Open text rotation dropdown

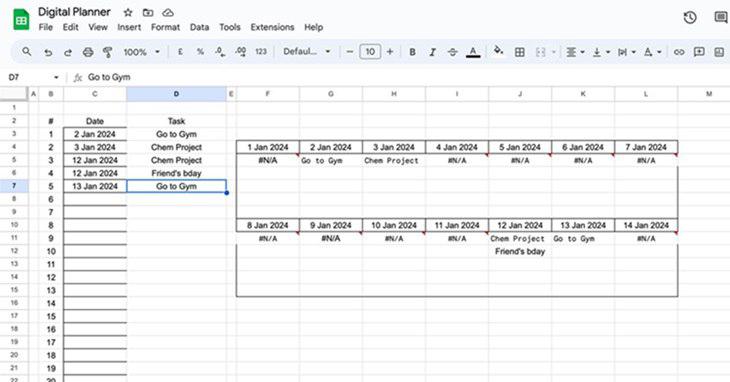tap(652, 52)
